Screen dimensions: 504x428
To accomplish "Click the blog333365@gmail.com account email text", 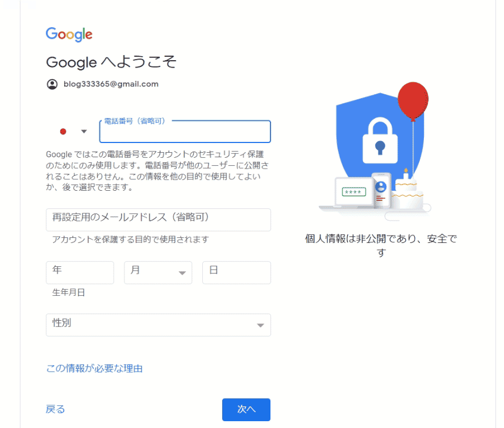I will coord(111,84).
